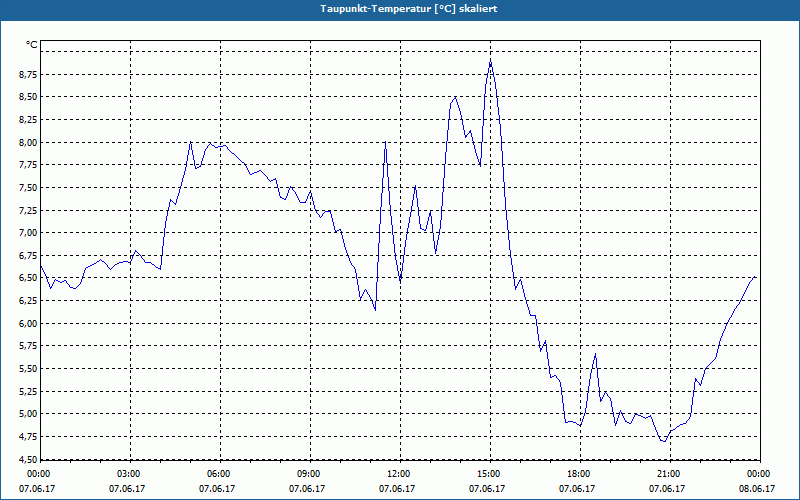Image resolution: width=800 pixels, height=500 pixels.
Task: Click the 7,00 y-axis value
Action: [27, 233]
